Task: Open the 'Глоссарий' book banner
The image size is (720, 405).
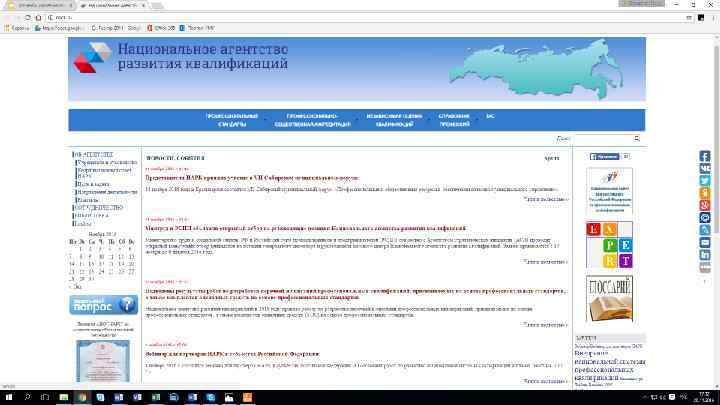Action: (609, 298)
